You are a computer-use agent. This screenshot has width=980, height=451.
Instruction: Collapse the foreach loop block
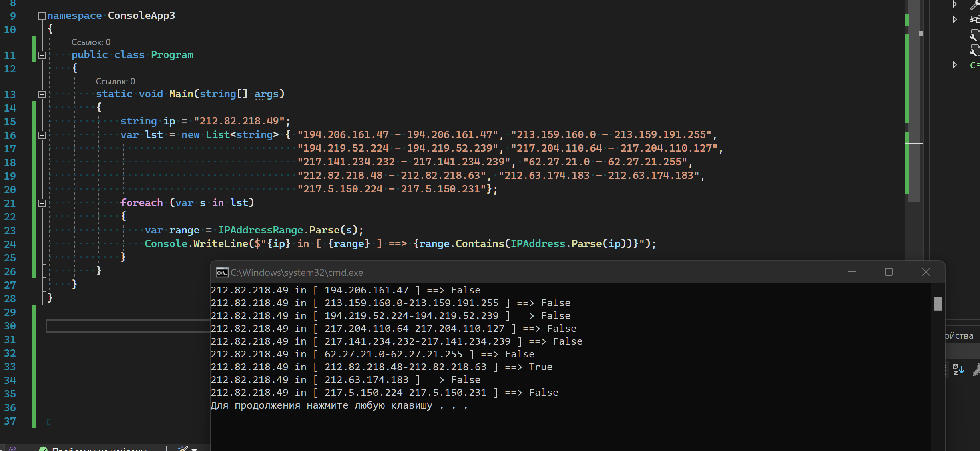[42, 203]
